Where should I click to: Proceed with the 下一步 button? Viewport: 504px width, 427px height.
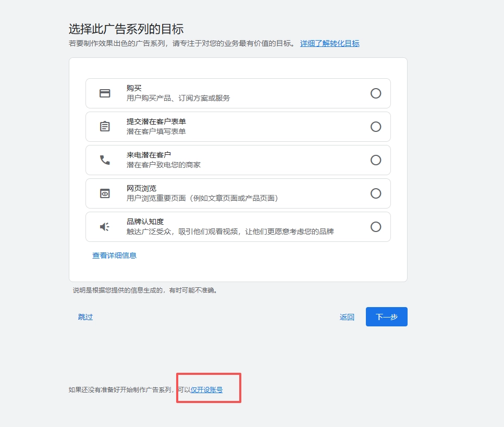387,316
